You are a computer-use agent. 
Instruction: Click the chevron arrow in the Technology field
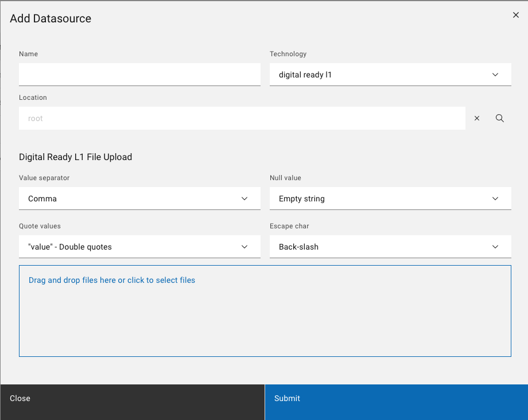pyautogui.click(x=496, y=75)
